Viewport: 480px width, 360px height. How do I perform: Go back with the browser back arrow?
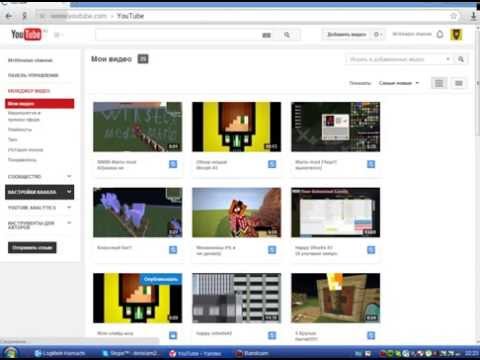(9, 16)
